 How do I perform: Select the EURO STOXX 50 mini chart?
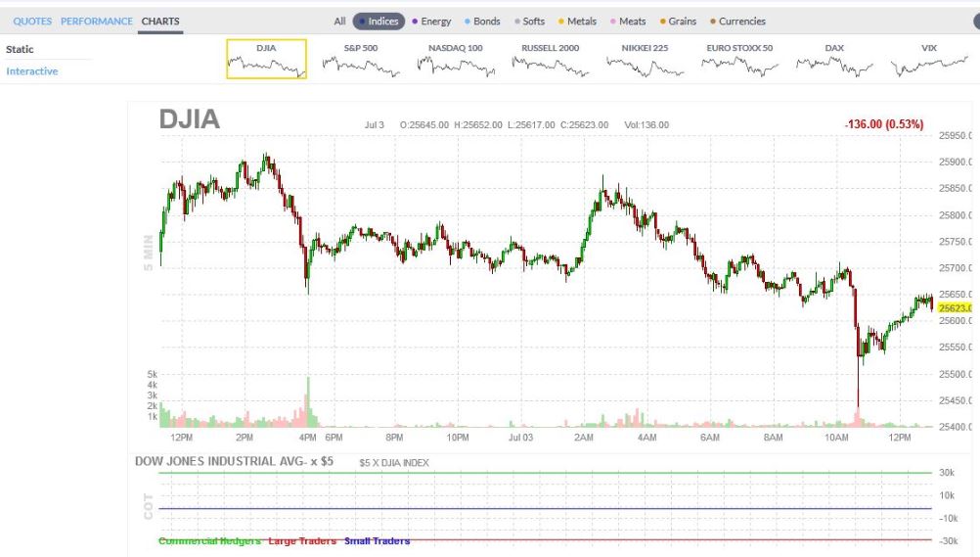click(739, 60)
